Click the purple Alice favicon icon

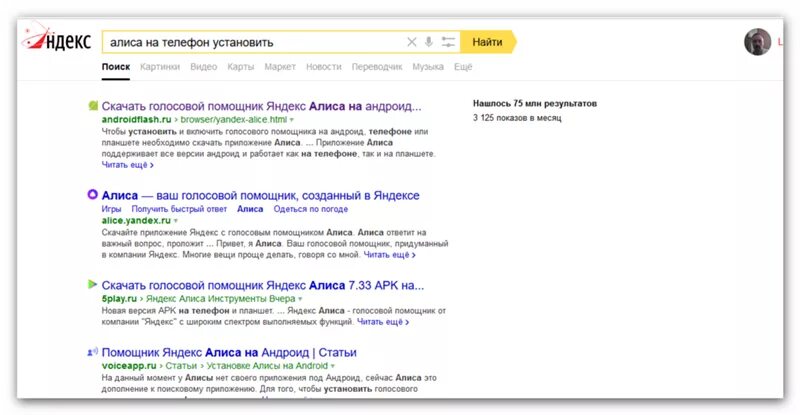point(92,194)
